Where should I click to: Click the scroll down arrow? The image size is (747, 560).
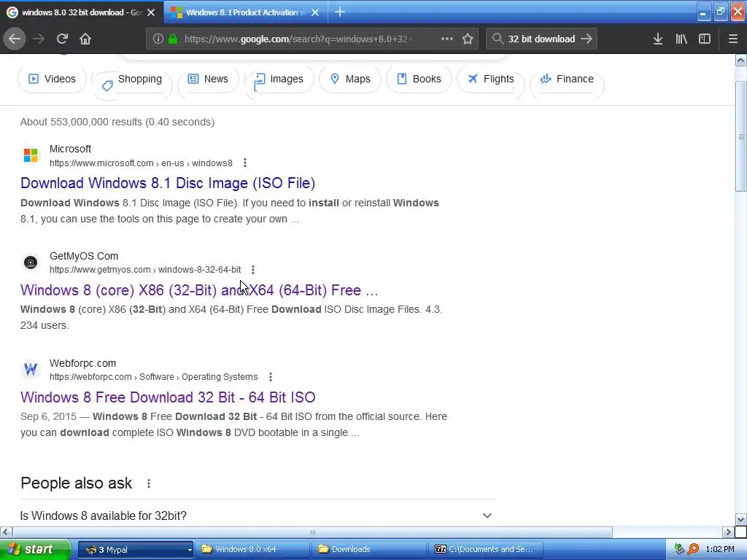740,519
